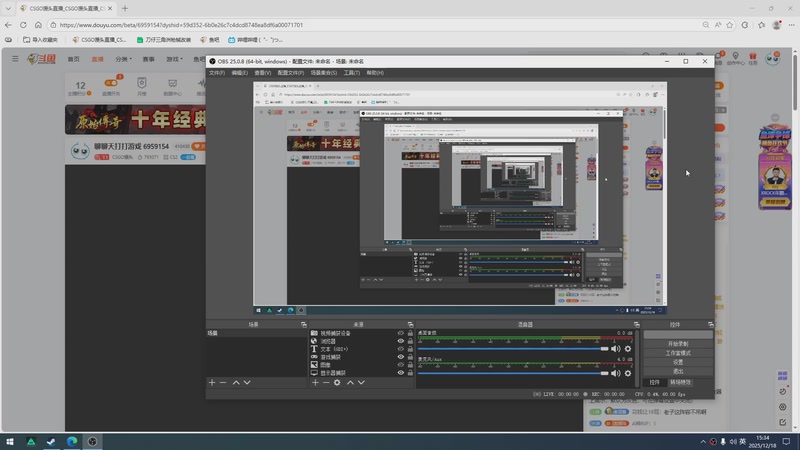
Task: Pop out the Scenes dock panel
Action: 304,324
